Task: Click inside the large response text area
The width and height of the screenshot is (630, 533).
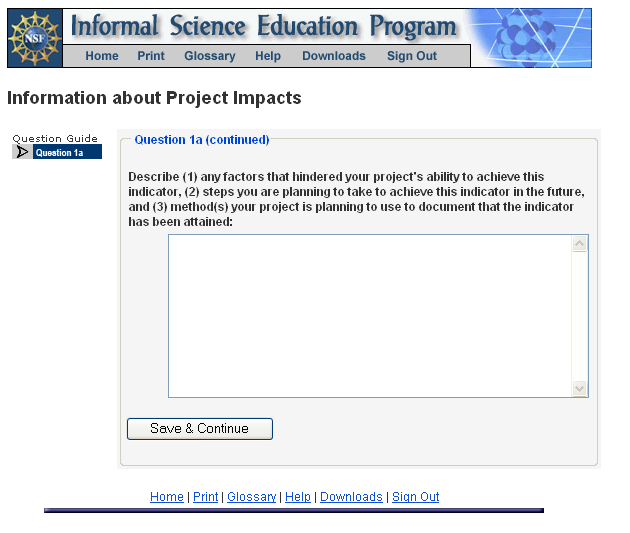Action: pos(370,315)
